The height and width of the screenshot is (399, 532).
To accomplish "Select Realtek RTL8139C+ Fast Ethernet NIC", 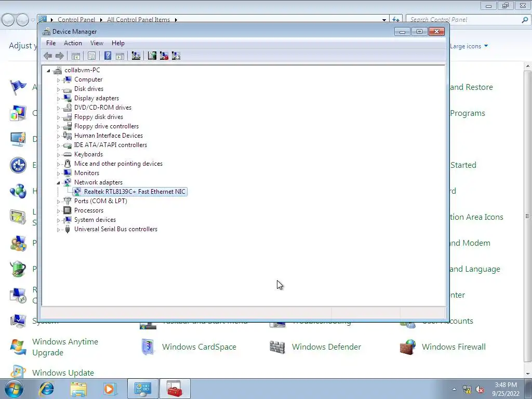I will coord(135,192).
